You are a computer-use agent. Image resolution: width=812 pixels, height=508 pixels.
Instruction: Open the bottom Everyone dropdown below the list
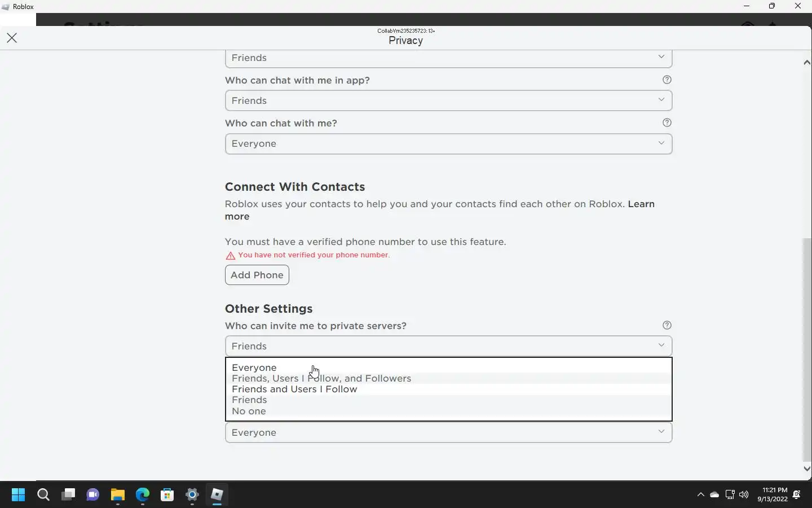448,432
